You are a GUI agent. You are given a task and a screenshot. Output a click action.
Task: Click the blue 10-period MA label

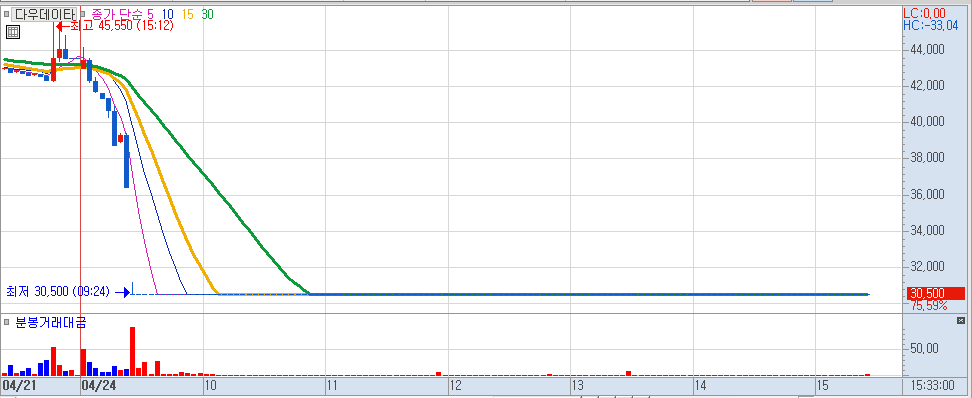point(167,14)
